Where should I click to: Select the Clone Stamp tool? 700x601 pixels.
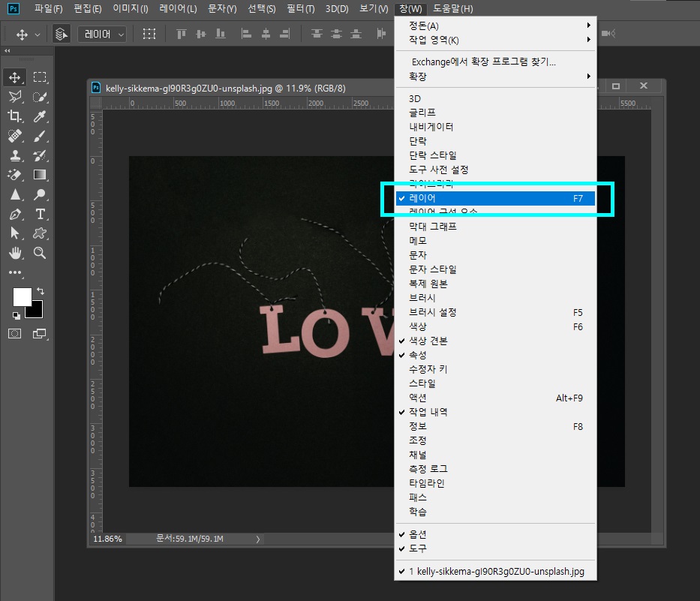click(x=17, y=155)
